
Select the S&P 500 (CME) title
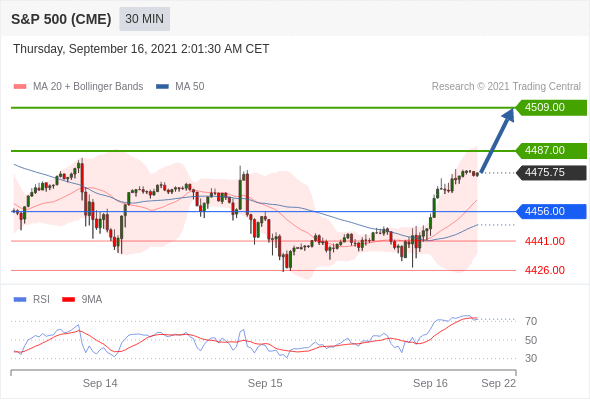[61, 19]
